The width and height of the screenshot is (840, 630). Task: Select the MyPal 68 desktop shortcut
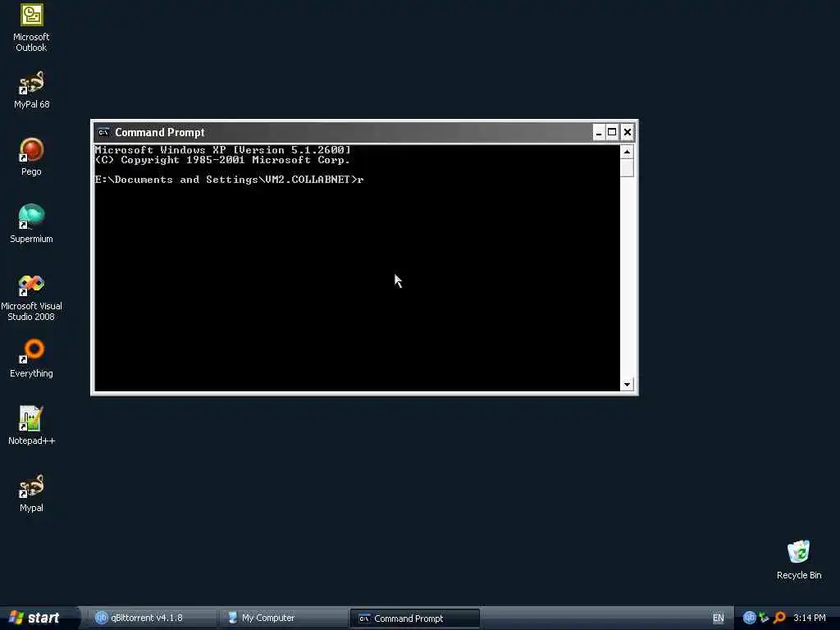[31, 89]
